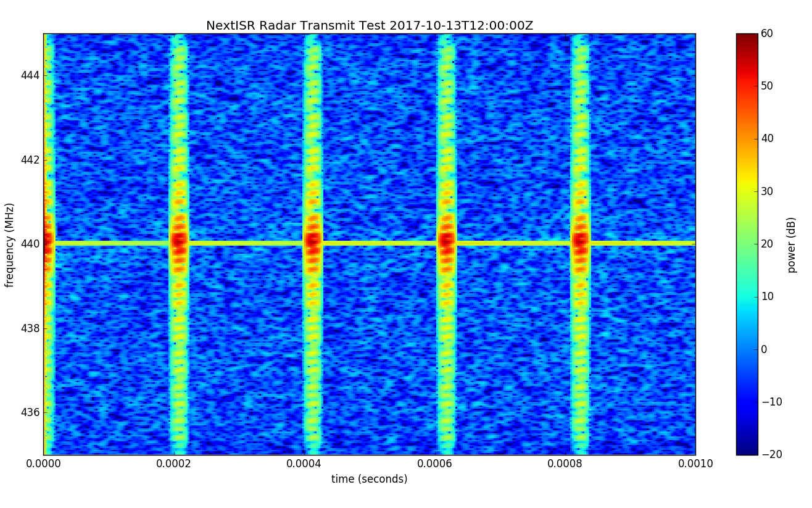Screen dimensions: 812x508
Task: Click the 440 tick label on frequency axis
Action: point(30,244)
